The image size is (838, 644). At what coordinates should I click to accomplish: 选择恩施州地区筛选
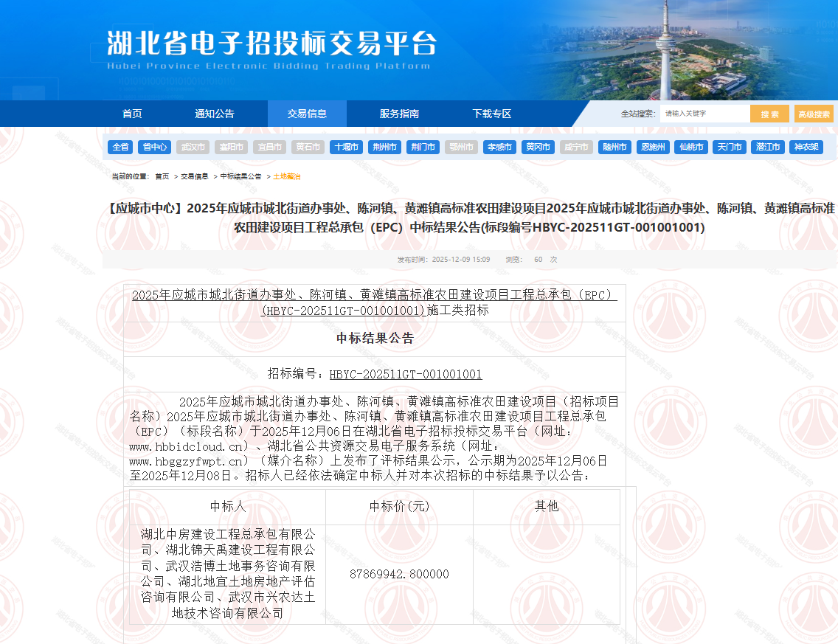pyautogui.click(x=652, y=147)
